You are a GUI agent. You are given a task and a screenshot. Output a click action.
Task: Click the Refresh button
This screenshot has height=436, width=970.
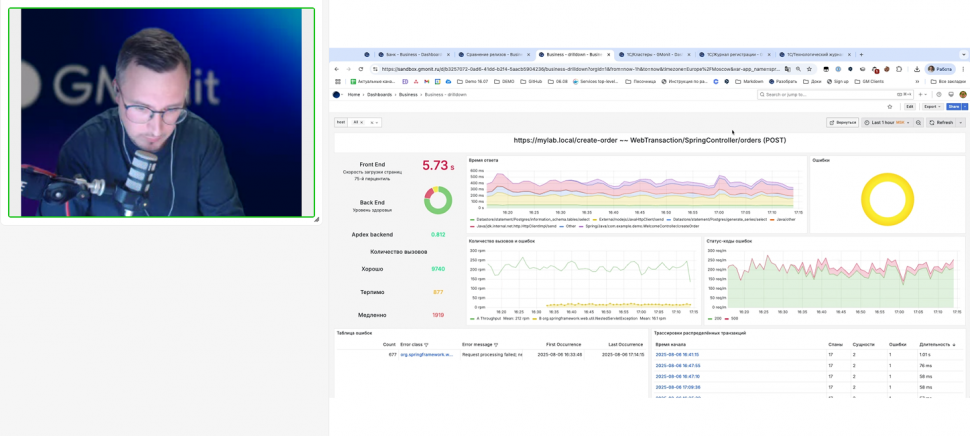pyautogui.click(x=942, y=123)
